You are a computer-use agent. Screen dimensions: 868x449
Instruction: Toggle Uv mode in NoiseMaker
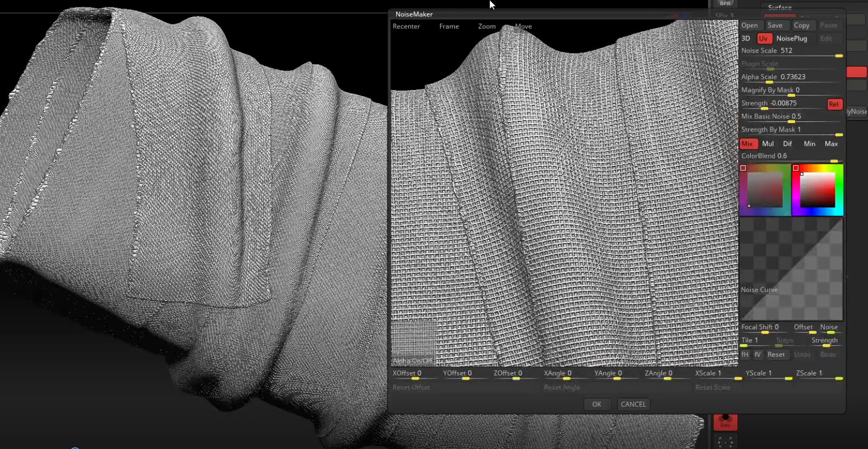point(763,38)
